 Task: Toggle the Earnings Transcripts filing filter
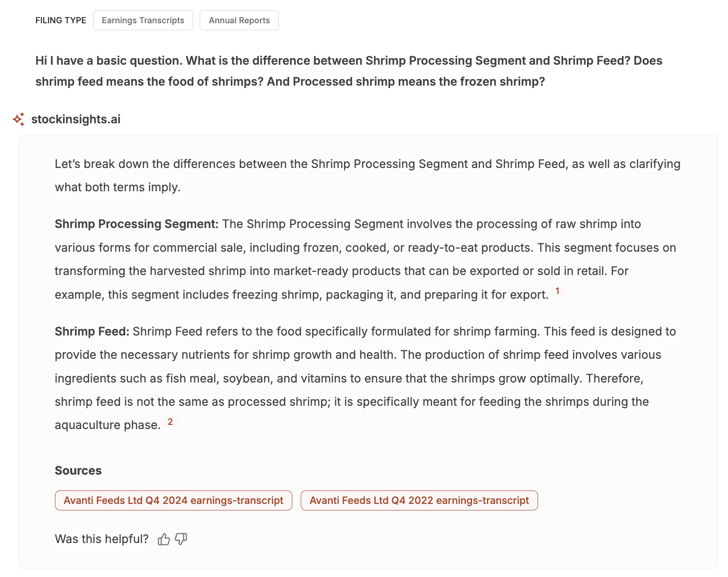pos(143,20)
